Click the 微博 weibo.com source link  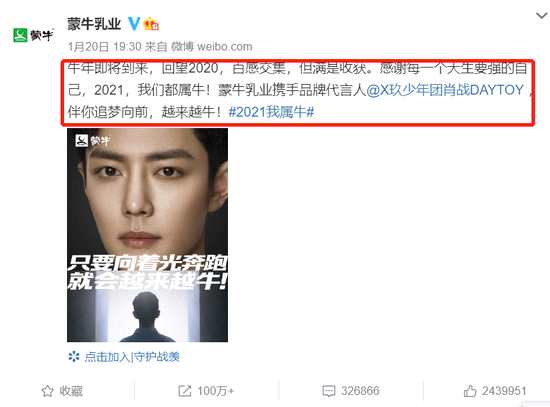[x=212, y=46]
